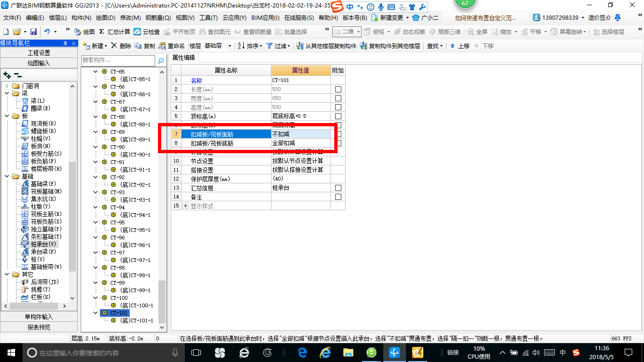Open 云检查 cloud check

pos(147,32)
